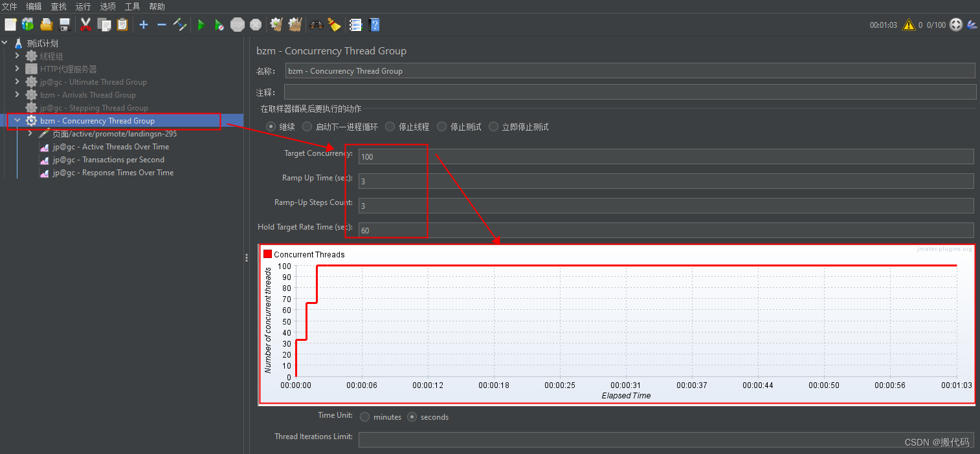Open Search with the binoculars icon
Image resolution: width=980 pixels, height=454 pixels.
click(x=317, y=25)
